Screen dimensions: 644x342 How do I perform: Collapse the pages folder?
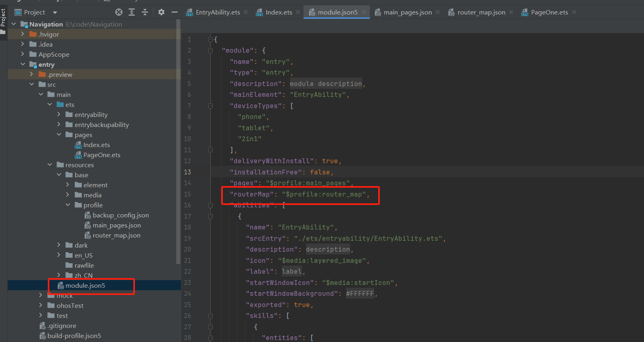point(59,135)
